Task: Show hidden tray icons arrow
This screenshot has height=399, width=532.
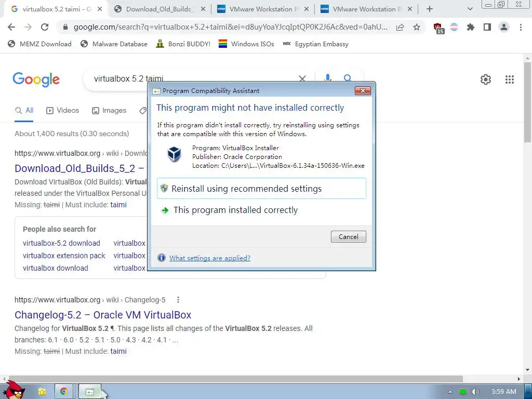Action: (450, 392)
